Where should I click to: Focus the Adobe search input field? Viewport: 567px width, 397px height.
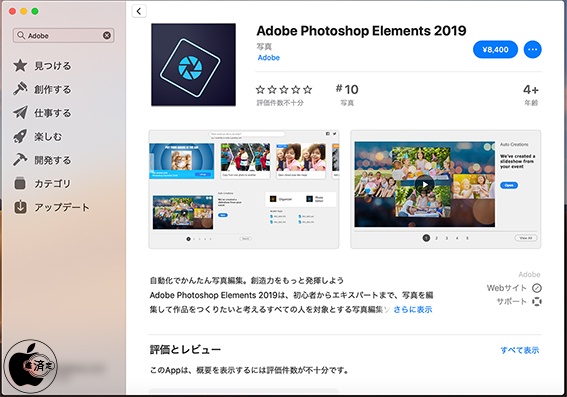point(64,35)
